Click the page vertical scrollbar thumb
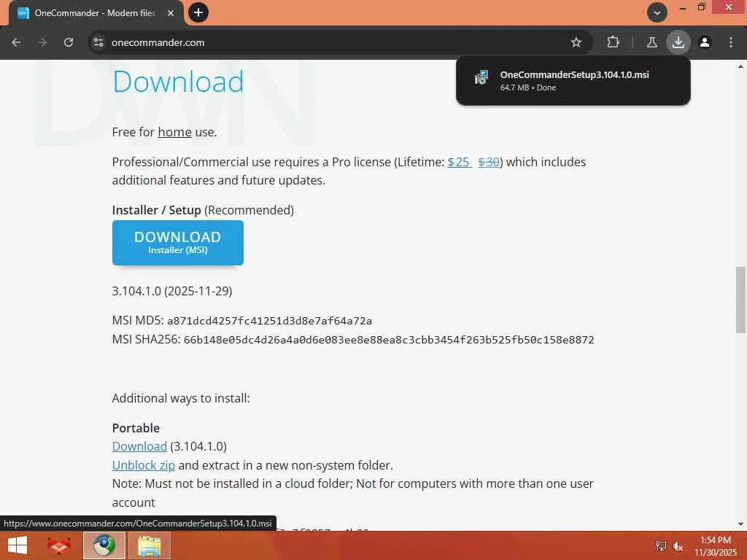747x560 pixels. tap(740, 300)
